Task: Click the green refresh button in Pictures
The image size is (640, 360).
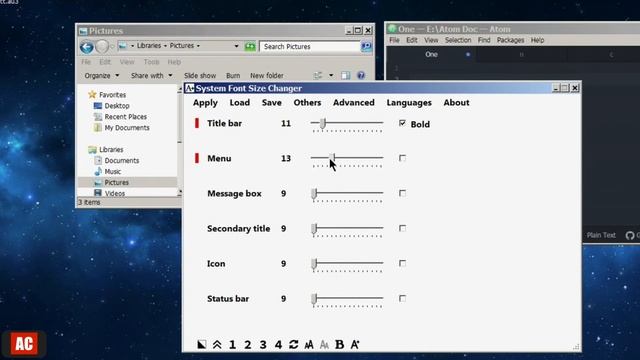Action: click(x=250, y=47)
